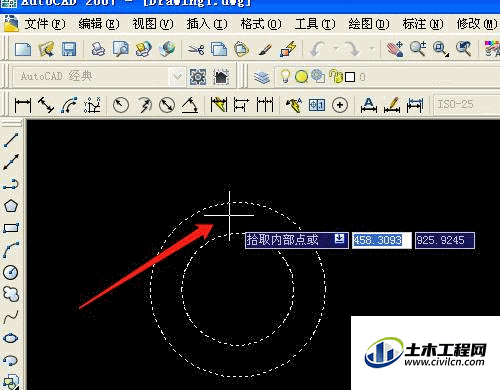Open the 文件(F) menu
This screenshot has height=390, width=500.
pyautogui.click(x=45, y=24)
